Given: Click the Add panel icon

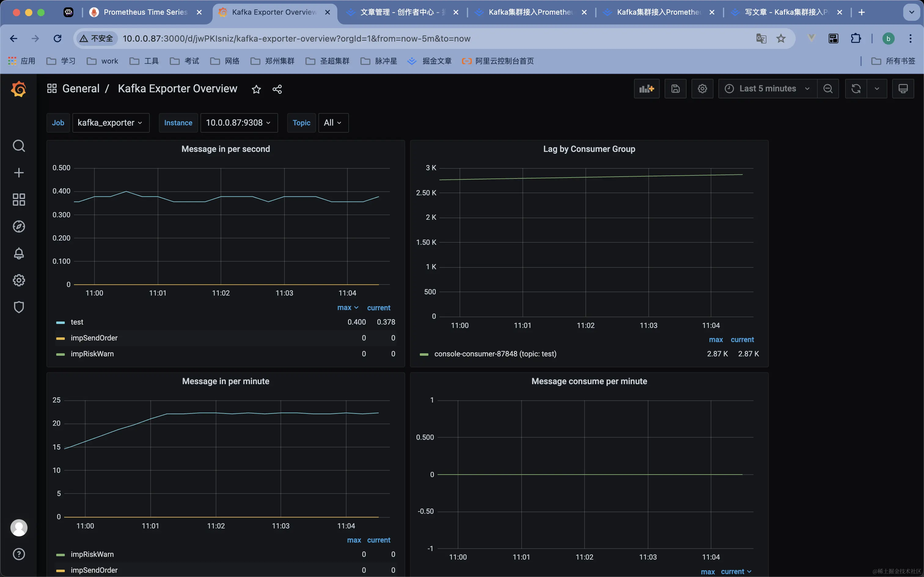Looking at the screenshot, I should point(646,89).
